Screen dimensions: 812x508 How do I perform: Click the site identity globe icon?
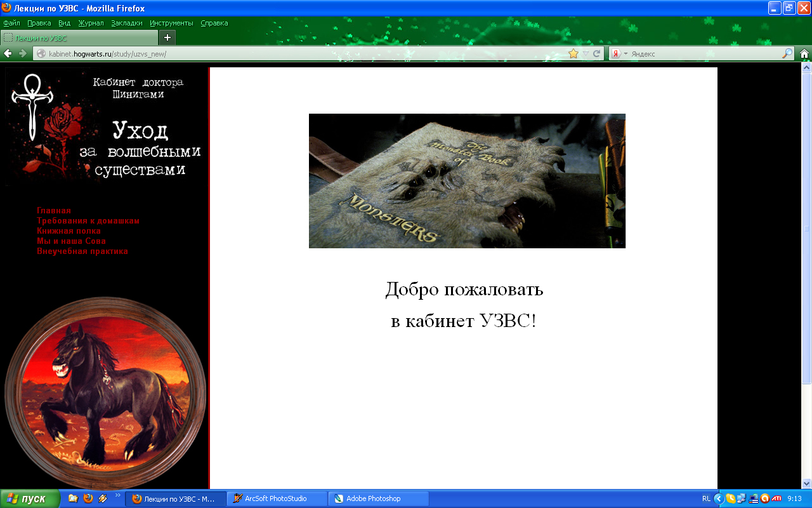click(x=41, y=54)
